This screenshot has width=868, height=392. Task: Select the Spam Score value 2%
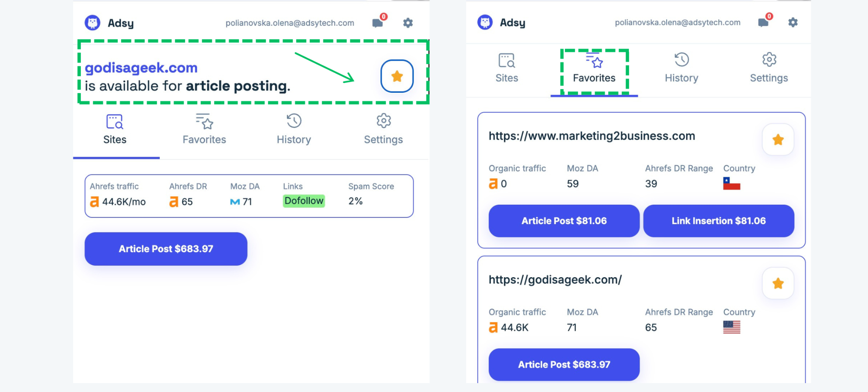pos(356,201)
